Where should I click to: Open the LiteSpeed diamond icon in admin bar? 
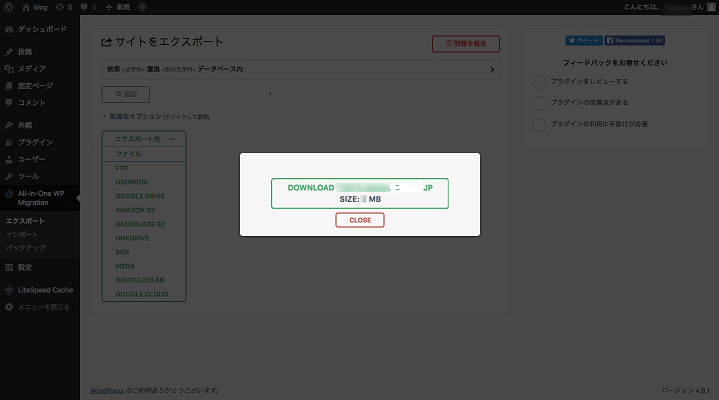tap(143, 7)
